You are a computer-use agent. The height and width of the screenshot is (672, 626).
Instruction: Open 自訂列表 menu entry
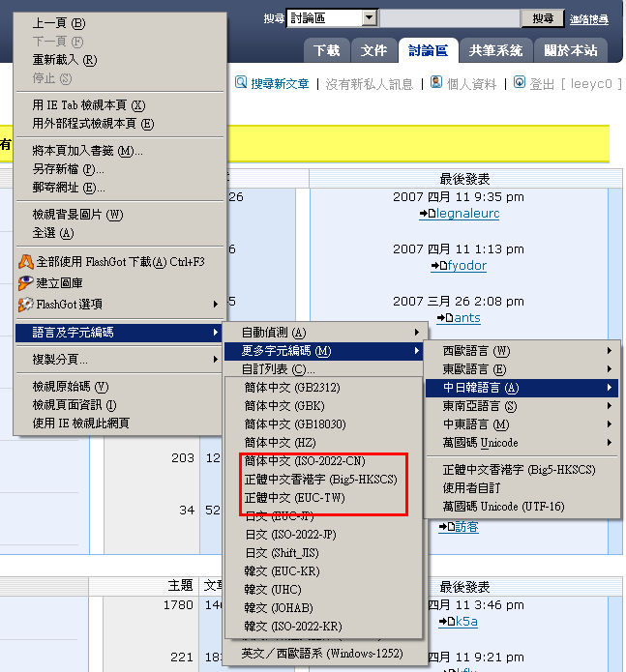tap(324, 369)
